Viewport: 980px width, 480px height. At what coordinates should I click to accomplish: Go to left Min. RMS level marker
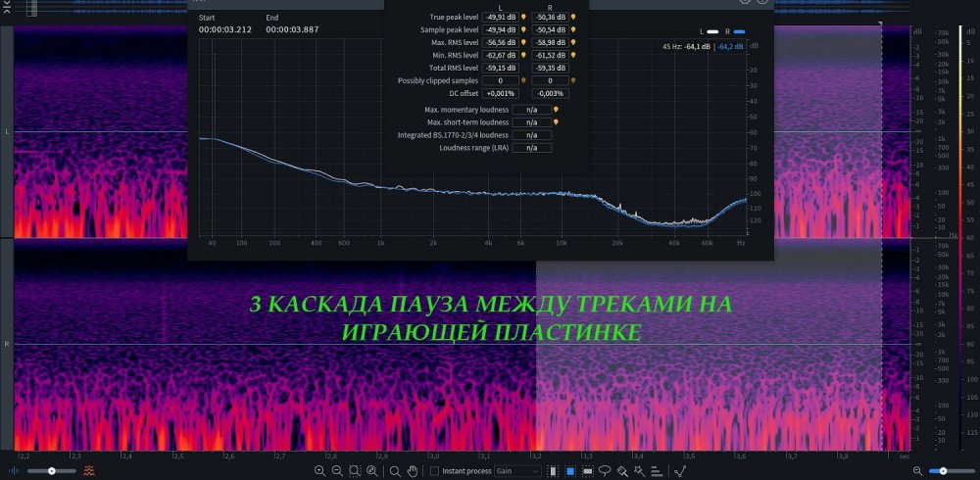tap(523, 55)
